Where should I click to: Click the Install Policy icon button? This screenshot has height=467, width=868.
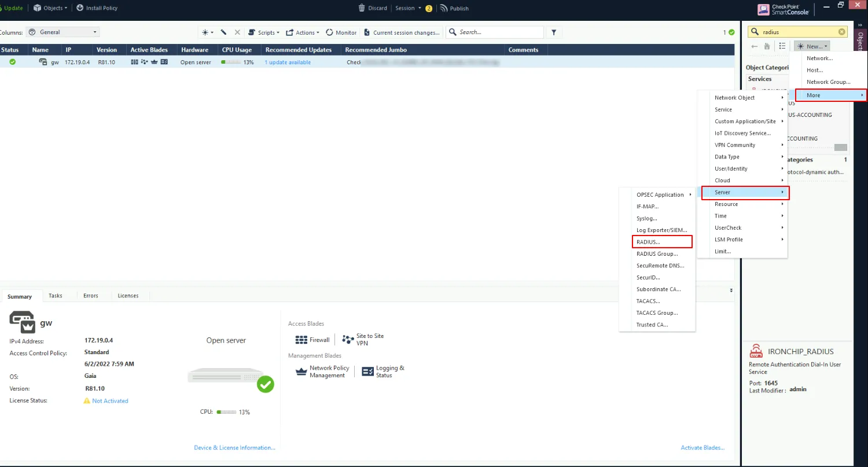pyautogui.click(x=97, y=8)
